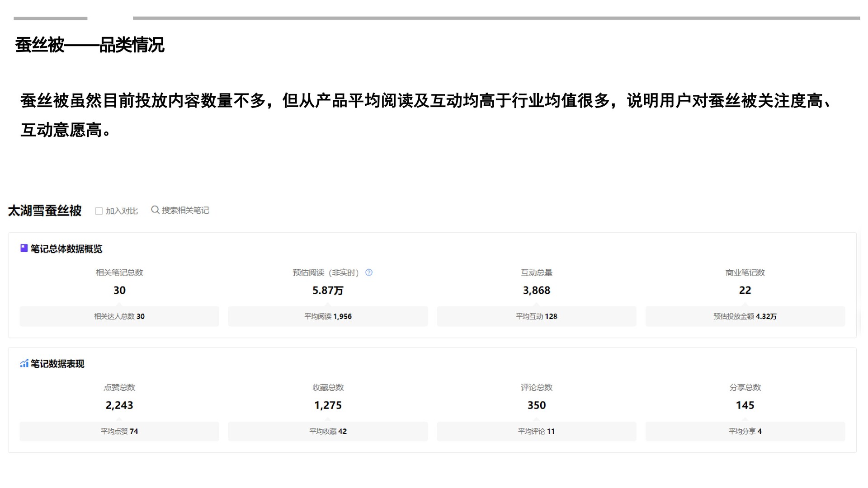
Task: Click the 收藏总数 label
Action: point(328,387)
